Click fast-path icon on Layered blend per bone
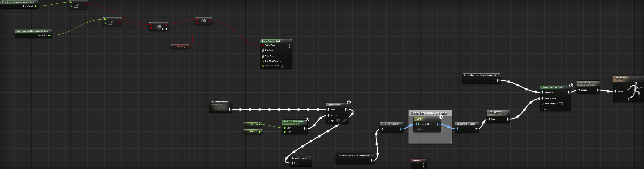 coord(571,85)
